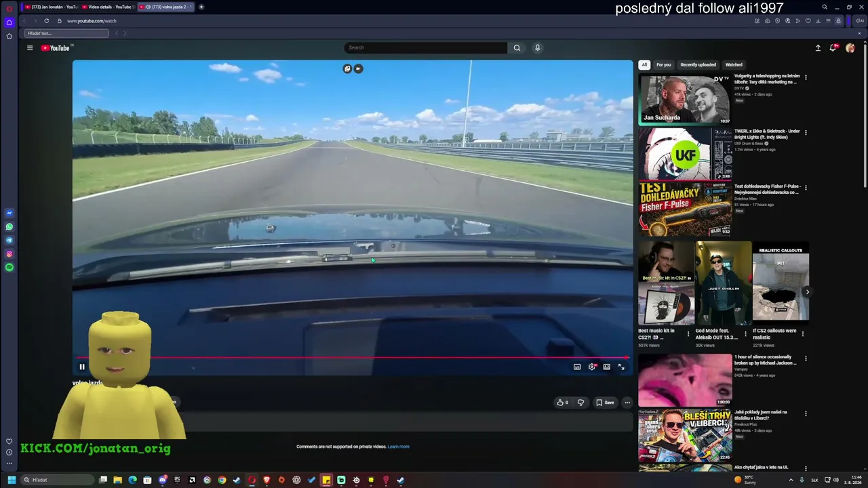Enter fullscreen on the video player
868x488 pixels.
621,367
